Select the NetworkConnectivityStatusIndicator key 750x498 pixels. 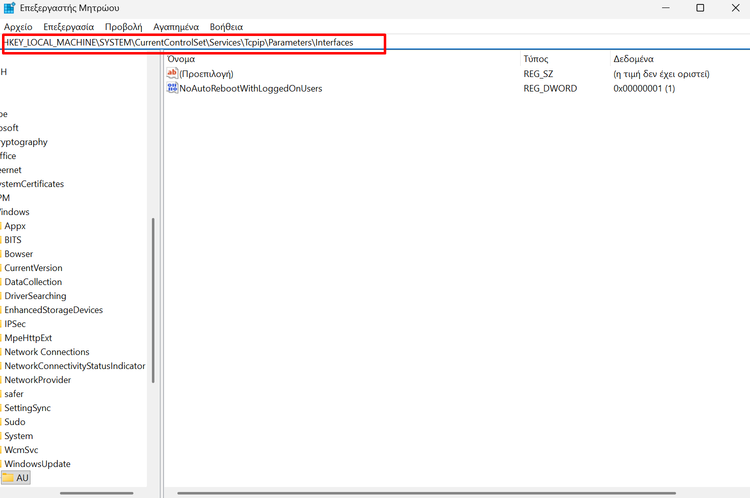pyautogui.click(x=74, y=366)
